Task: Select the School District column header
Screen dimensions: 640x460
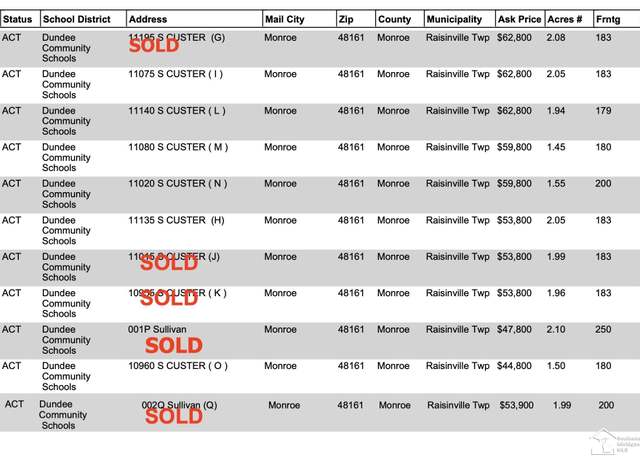Action: [77, 19]
